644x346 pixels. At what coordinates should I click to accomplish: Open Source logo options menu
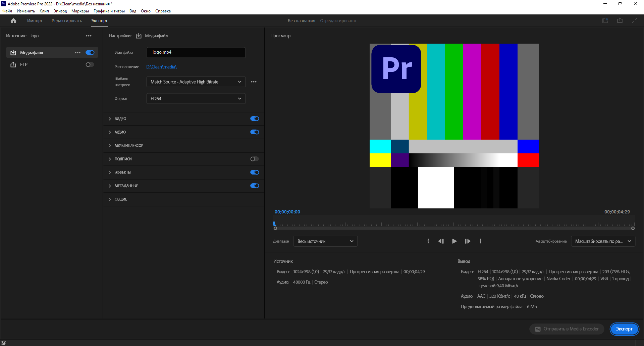[89, 36]
